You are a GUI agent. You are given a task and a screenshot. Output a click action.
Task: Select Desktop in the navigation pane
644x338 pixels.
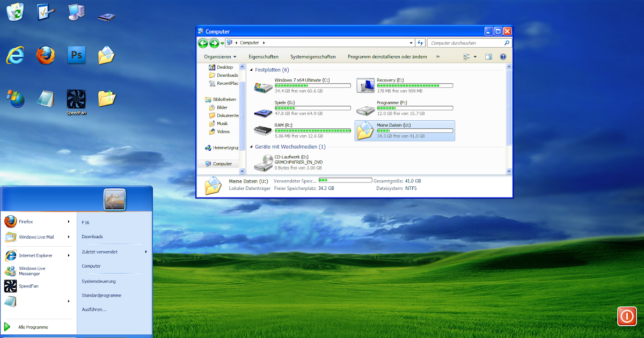pos(221,67)
